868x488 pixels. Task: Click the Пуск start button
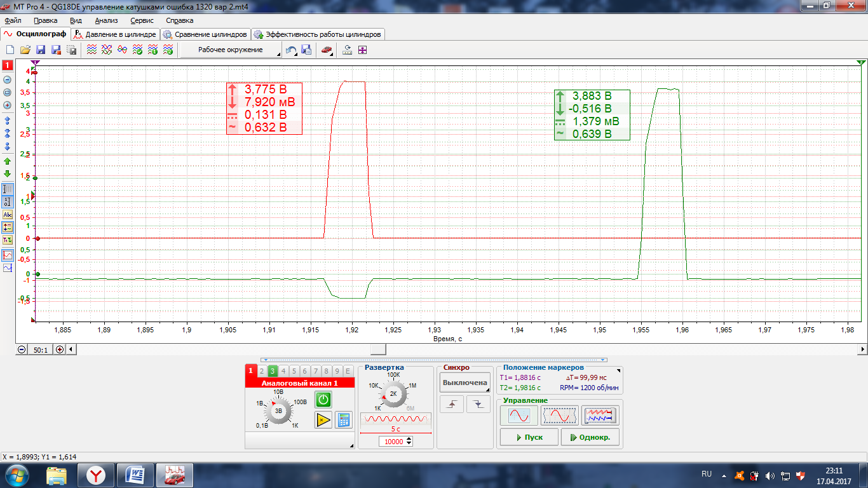(x=529, y=437)
